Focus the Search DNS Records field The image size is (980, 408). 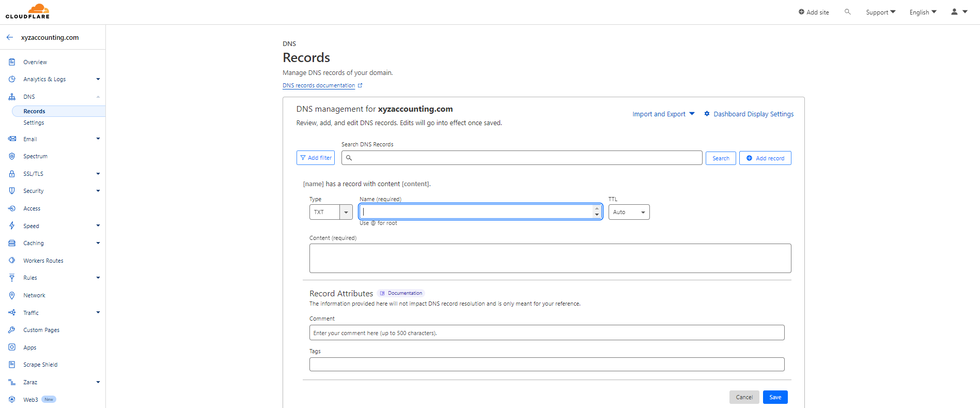pos(522,158)
